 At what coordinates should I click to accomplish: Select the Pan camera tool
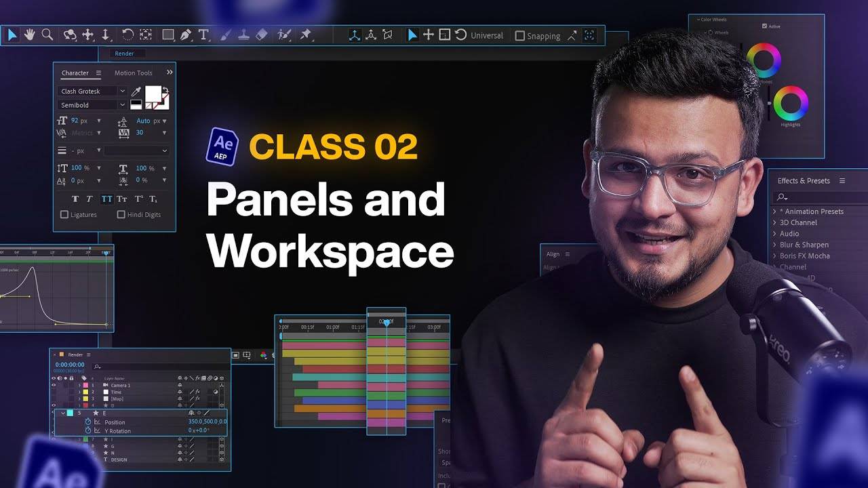pyautogui.click(x=87, y=35)
